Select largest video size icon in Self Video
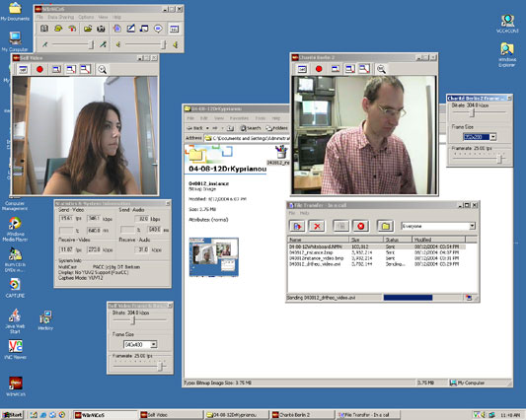The height and width of the screenshot is (420, 526). click(85, 69)
